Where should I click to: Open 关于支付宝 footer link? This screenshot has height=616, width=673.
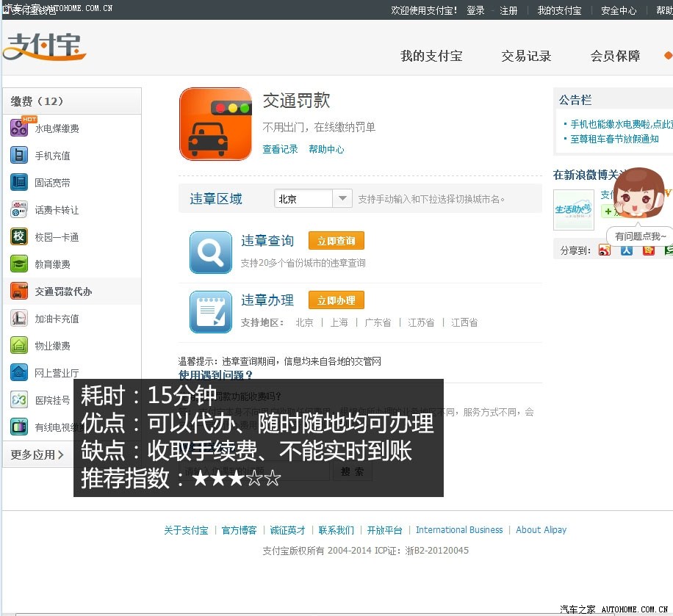[x=186, y=530]
